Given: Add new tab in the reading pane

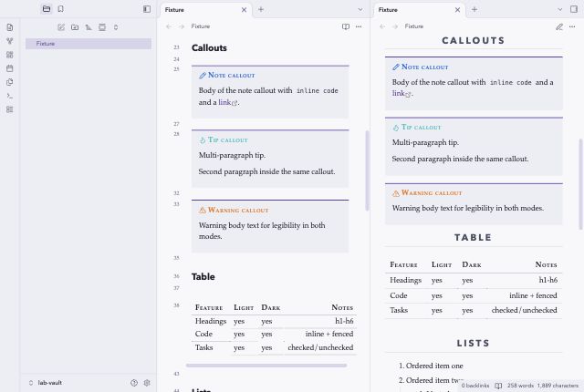Looking at the screenshot, I should (x=474, y=10).
